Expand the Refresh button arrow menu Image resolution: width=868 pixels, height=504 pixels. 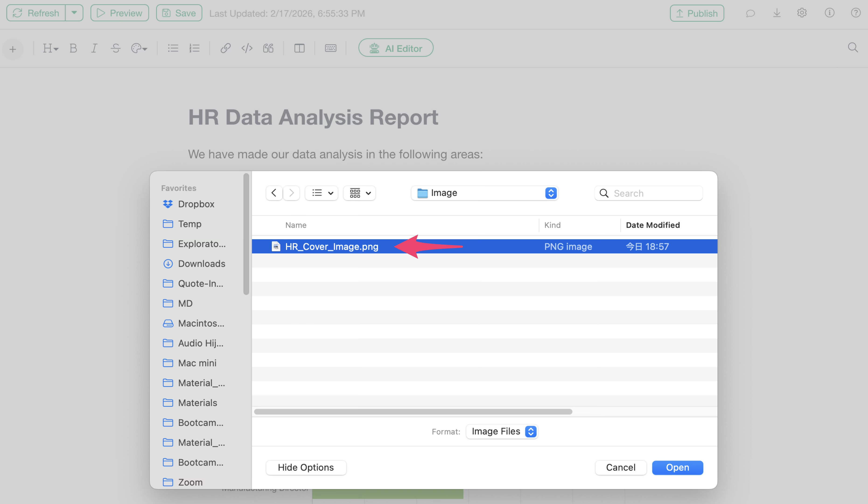[x=74, y=13]
